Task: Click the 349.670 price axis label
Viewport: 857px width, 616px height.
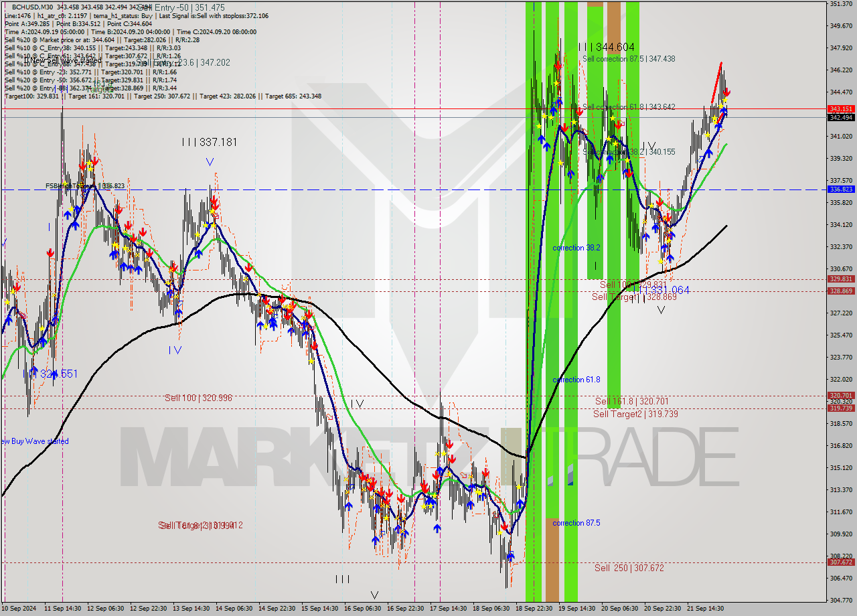Action: click(x=841, y=26)
